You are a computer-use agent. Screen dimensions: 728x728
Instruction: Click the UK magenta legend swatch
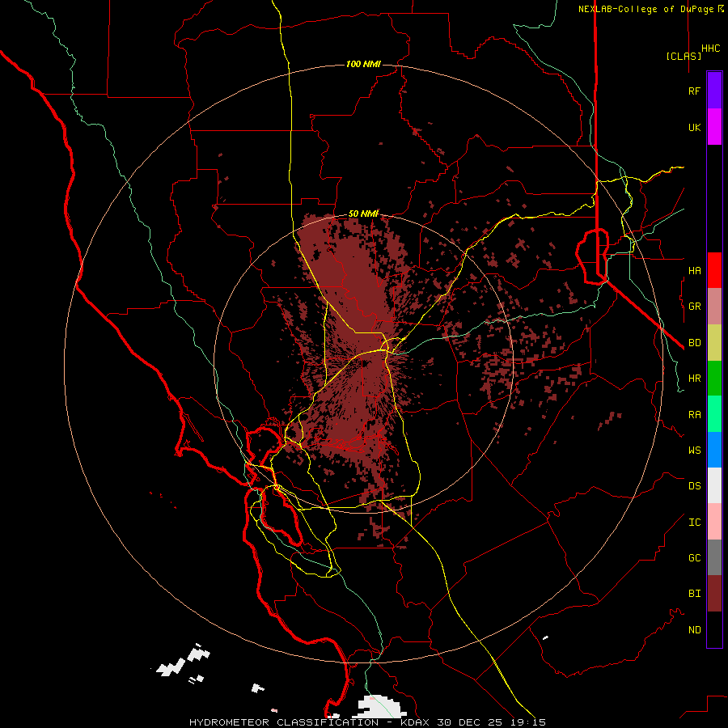[x=714, y=127]
